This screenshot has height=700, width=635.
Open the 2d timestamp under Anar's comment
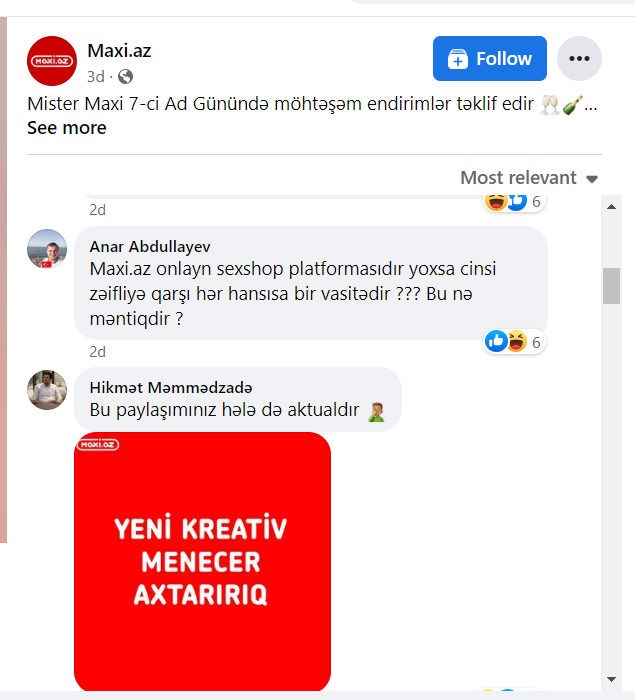[97, 352]
